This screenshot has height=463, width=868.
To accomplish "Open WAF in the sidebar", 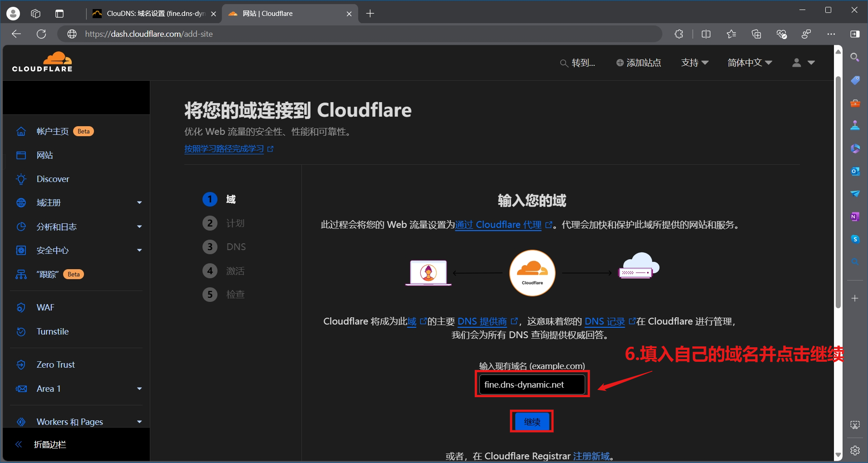I will point(45,307).
